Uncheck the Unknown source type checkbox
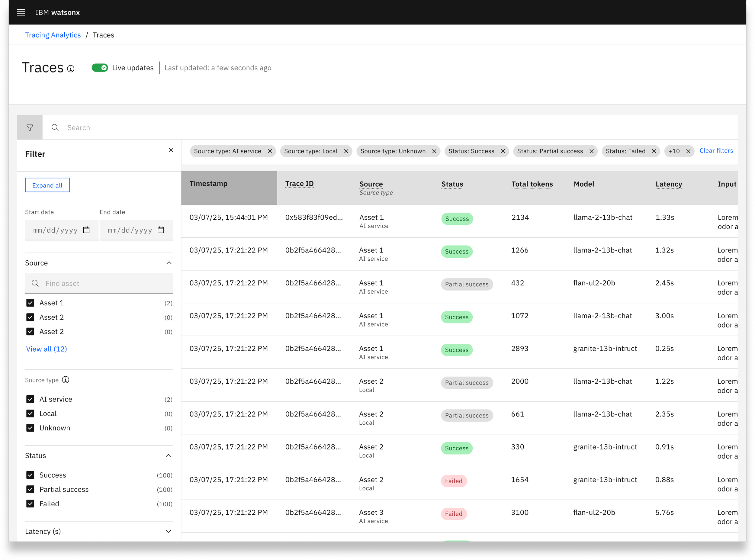This screenshot has height=560, width=755. coord(30,428)
